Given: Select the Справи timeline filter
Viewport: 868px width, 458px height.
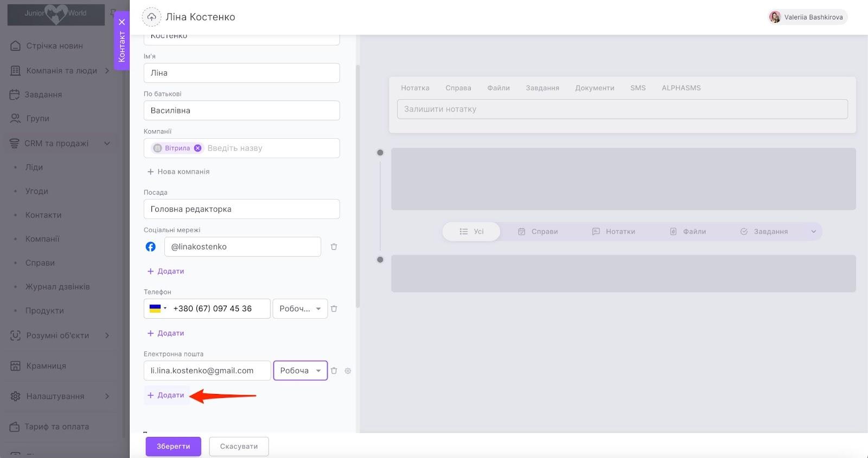Looking at the screenshot, I should (538, 231).
